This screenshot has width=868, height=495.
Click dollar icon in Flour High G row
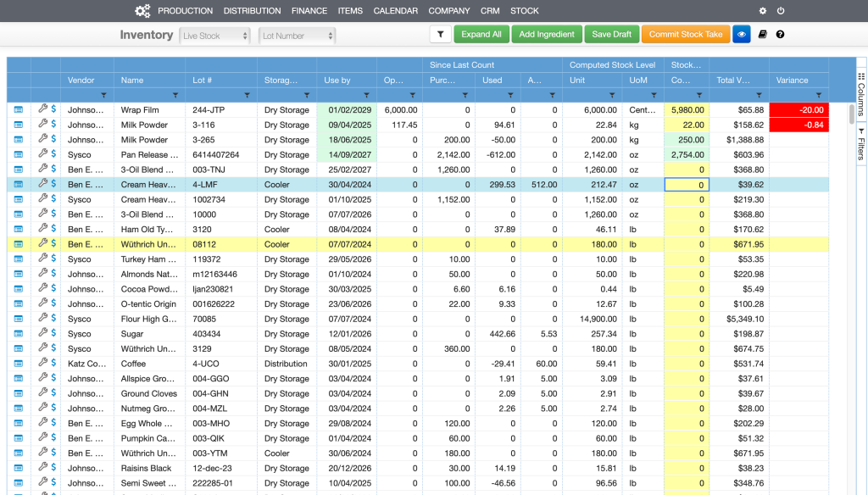53,319
